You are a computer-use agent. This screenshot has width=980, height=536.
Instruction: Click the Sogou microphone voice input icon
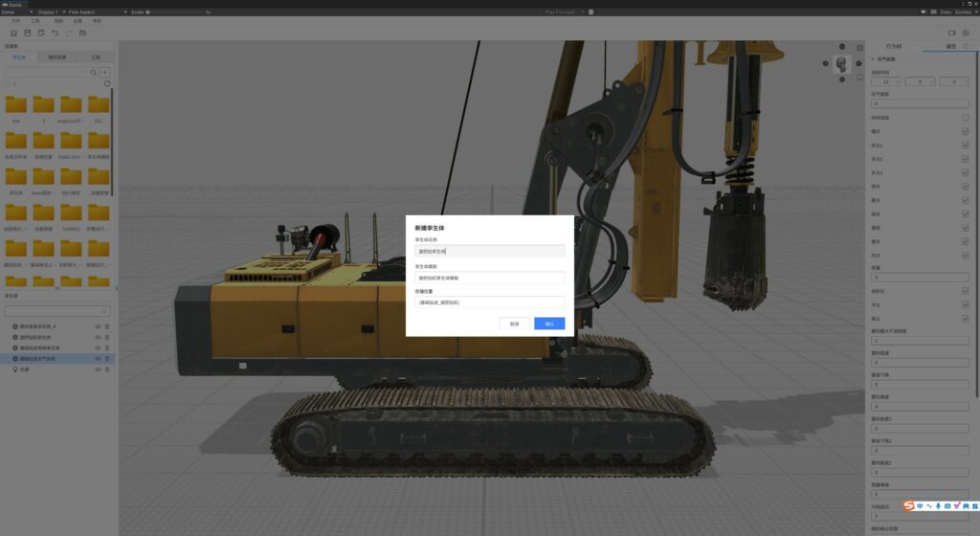coord(938,506)
